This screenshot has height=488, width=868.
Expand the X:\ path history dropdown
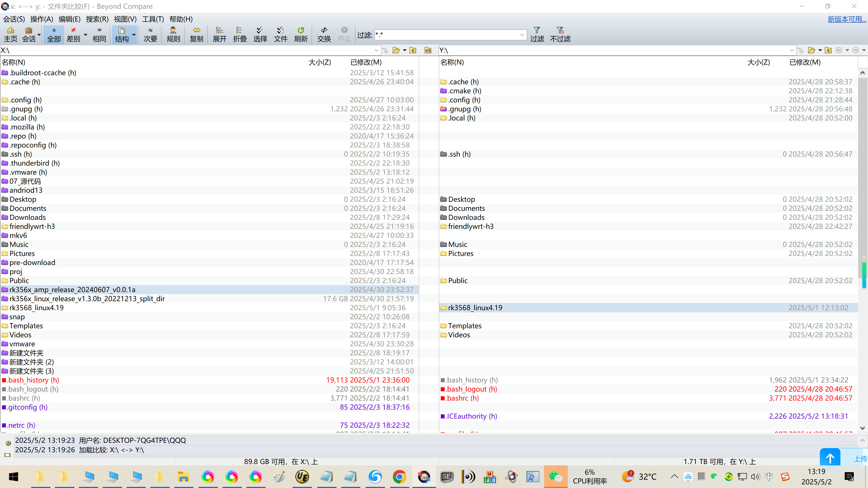[x=376, y=50]
